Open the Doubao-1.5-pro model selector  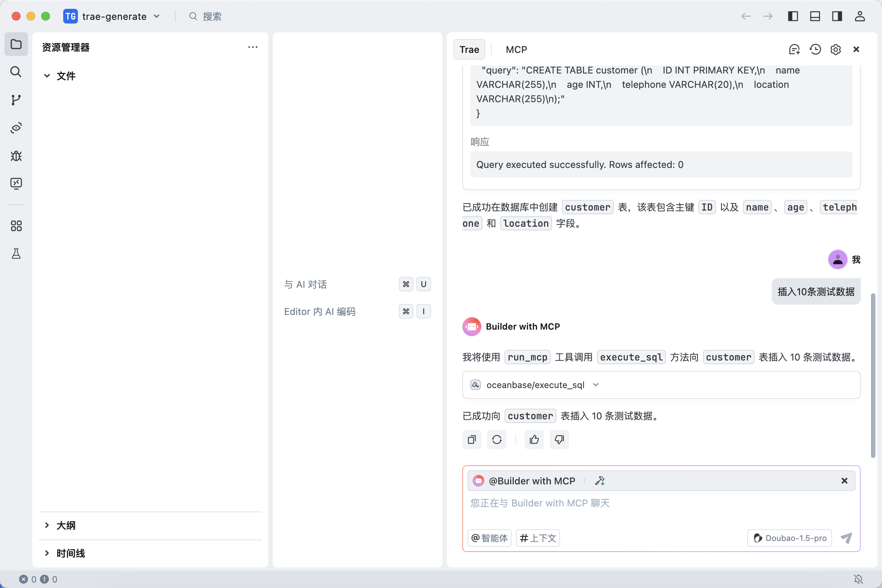(789, 538)
